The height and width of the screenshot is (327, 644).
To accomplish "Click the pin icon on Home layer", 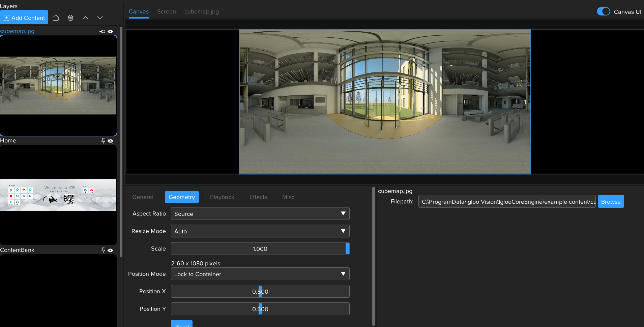I will tap(103, 141).
